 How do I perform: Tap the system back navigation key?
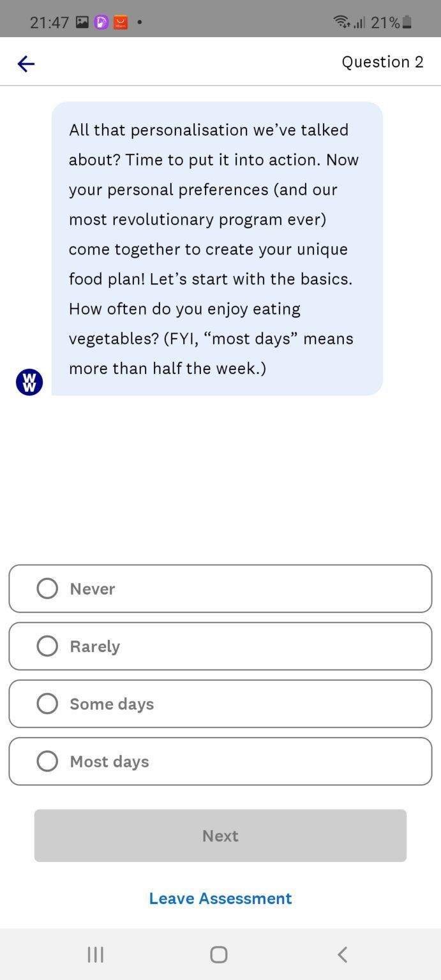342,954
